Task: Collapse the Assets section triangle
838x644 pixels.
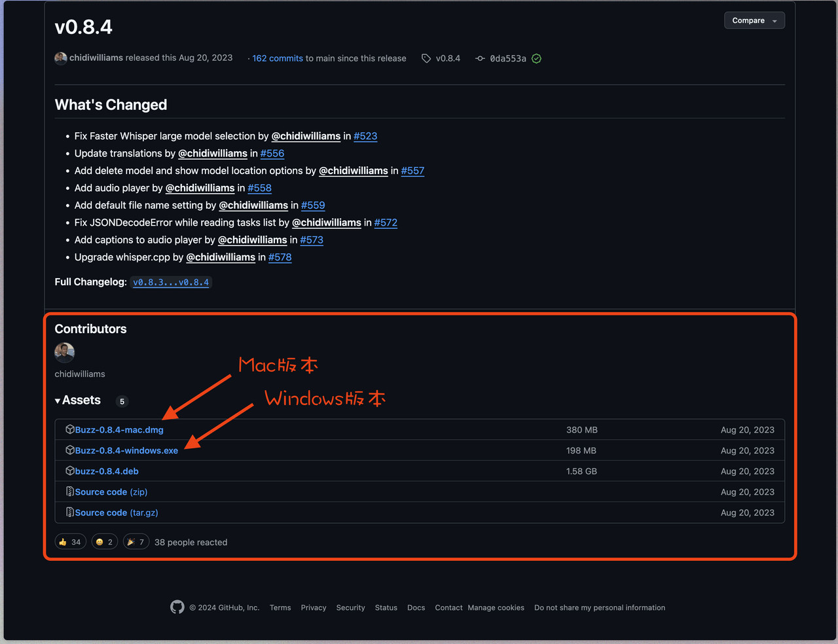Action: tap(58, 401)
